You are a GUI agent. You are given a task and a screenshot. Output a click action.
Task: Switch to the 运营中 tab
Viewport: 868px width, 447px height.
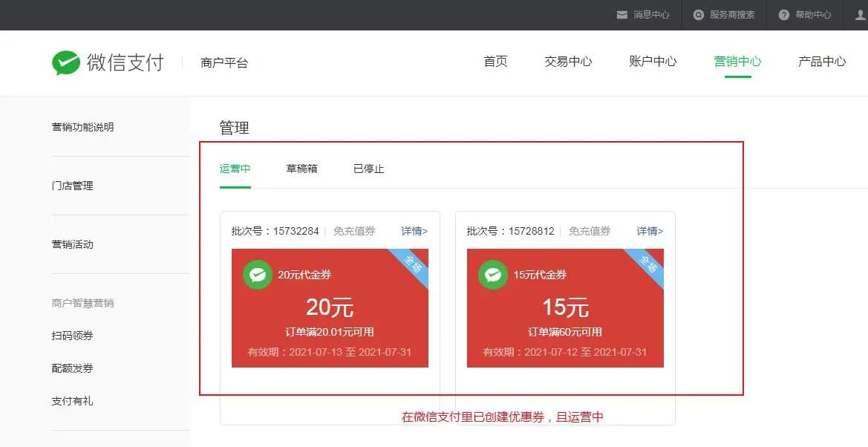[235, 169]
